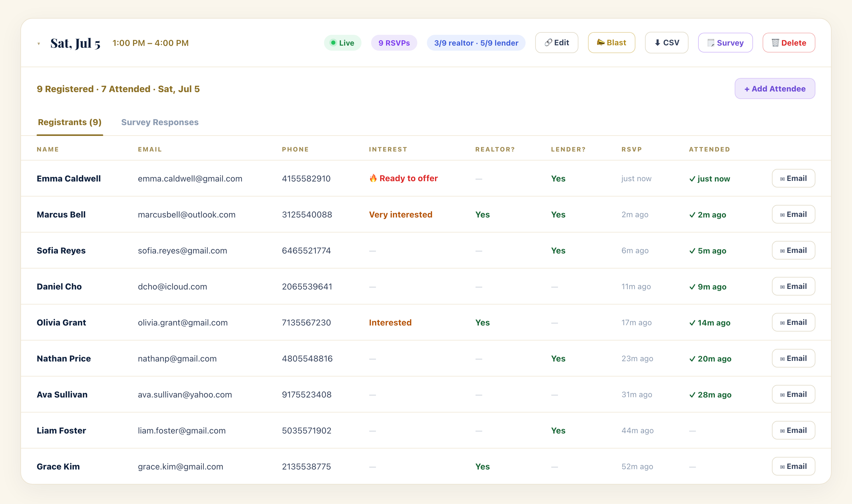Click phone number 2135538775
This screenshot has height=504, width=852.
[x=306, y=466]
